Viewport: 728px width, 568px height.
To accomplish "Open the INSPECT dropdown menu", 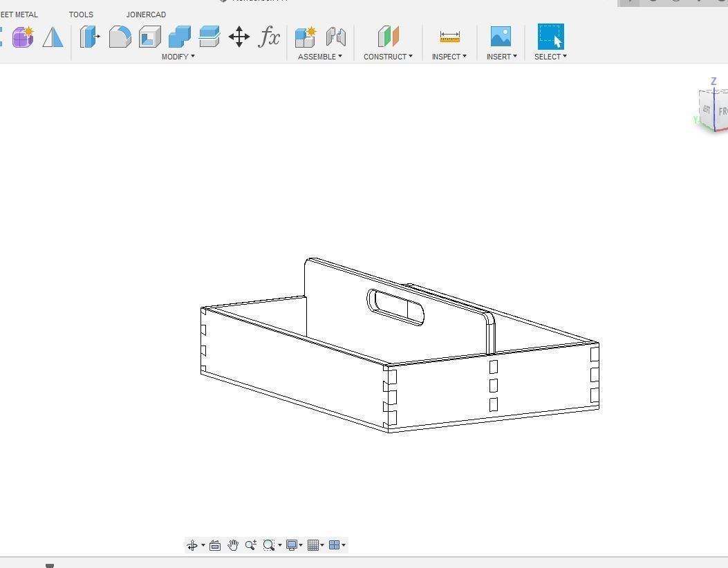I will coord(449,57).
